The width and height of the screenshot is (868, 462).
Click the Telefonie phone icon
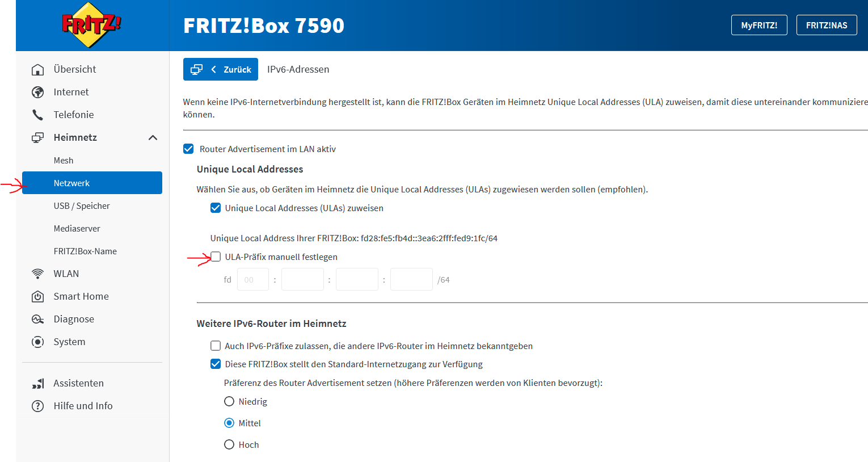pyautogui.click(x=37, y=115)
